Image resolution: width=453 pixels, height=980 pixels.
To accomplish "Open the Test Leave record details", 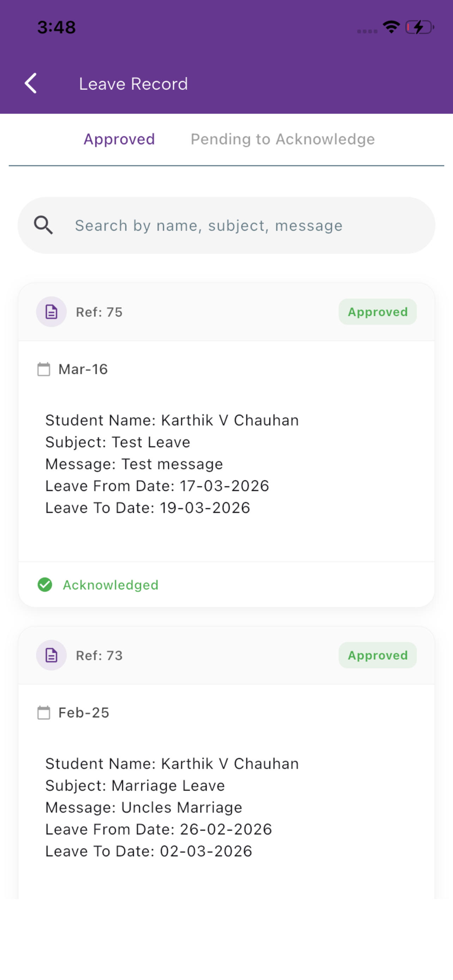I will tap(226, 451).
